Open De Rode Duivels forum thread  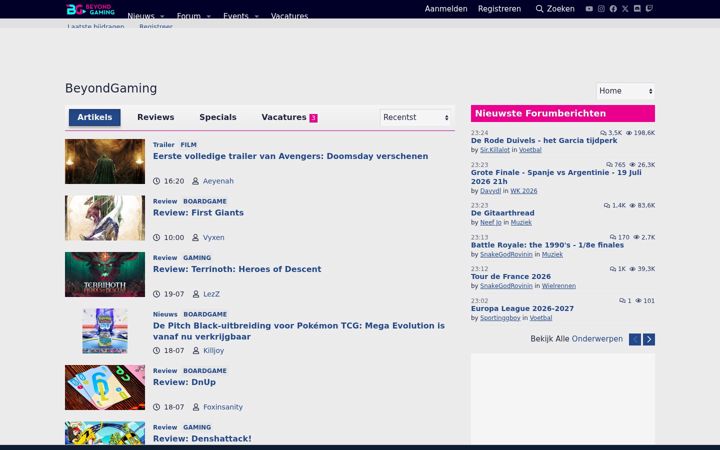pyautogui.click(x=544, y=141)
